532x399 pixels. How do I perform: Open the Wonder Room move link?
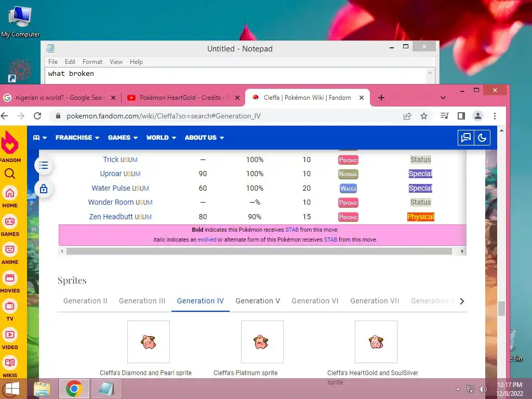[111, 202]
